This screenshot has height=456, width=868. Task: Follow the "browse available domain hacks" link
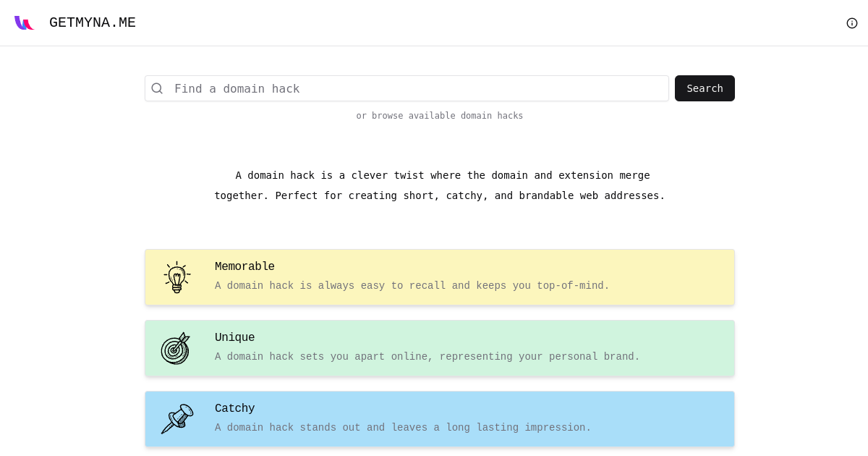tap(448, 116)
